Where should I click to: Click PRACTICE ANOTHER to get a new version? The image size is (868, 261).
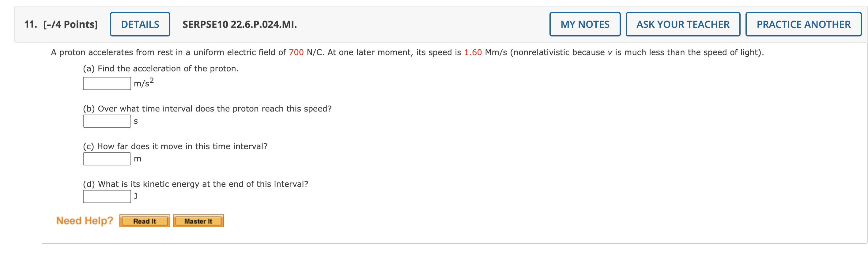point(803,24)
